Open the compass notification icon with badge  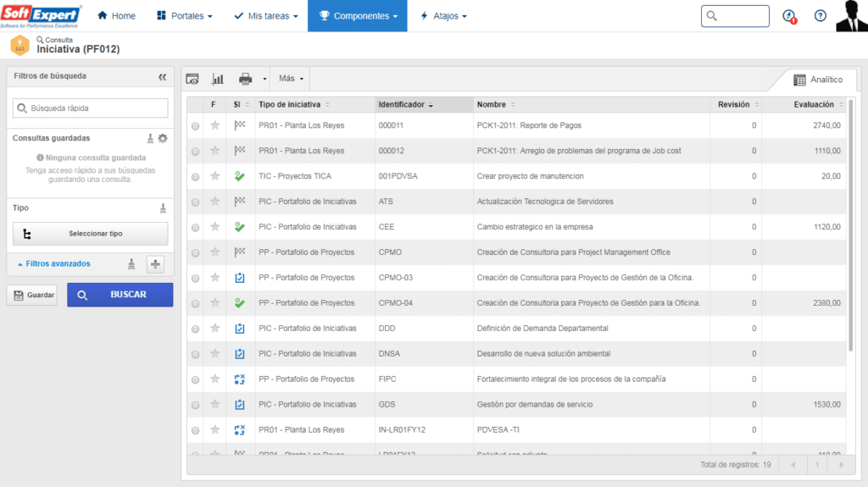789,16
